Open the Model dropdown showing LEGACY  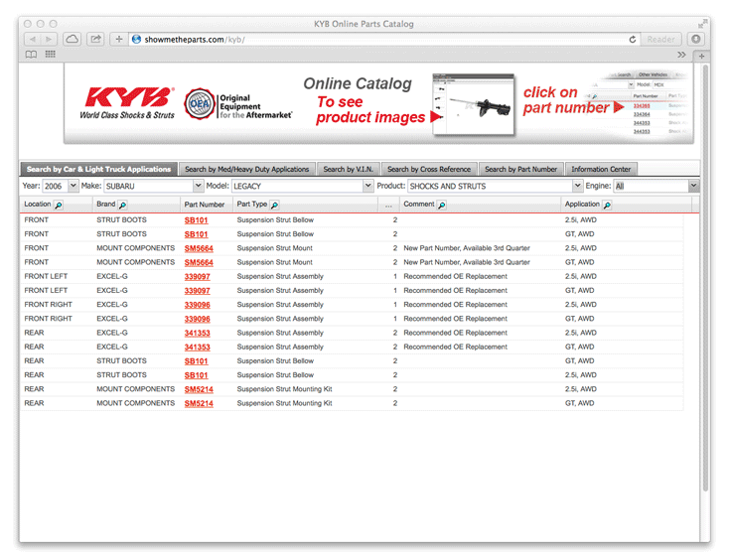tap(302, 186)
